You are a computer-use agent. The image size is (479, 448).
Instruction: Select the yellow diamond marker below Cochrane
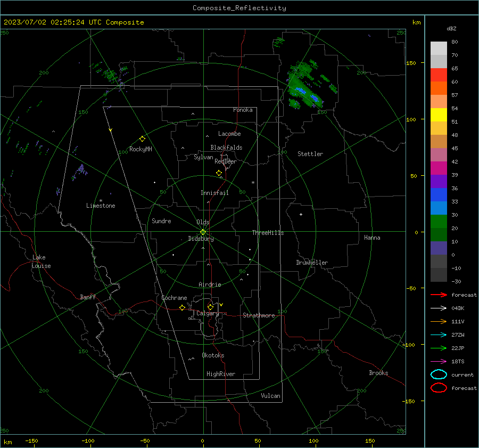[x=182, y=307]
